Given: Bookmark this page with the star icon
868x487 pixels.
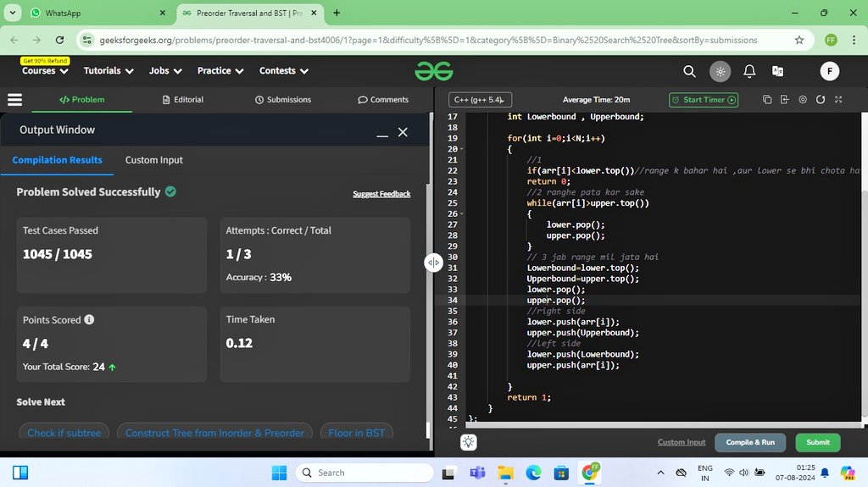Looking at the screenshot, I should tap(798, 40).
